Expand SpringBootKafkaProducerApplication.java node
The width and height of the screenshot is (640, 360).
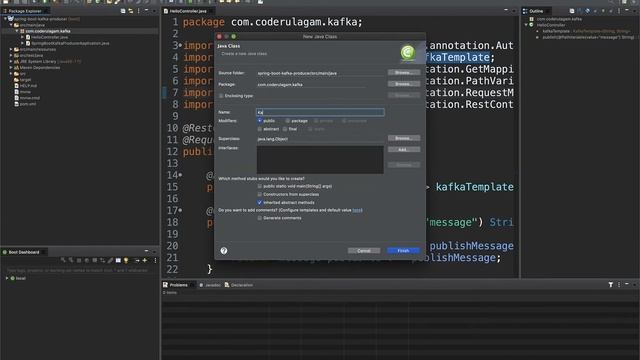pyautogui.click(x=22, y=43)
